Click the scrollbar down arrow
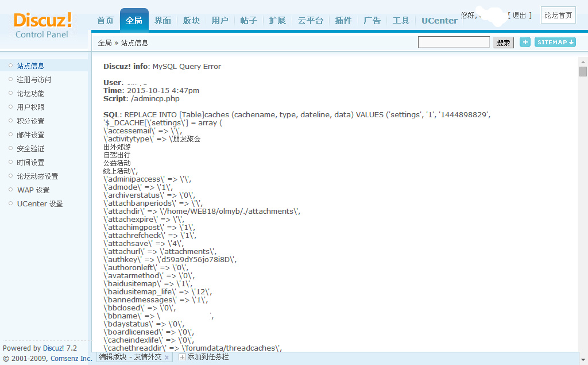 [x=583, y=361]
